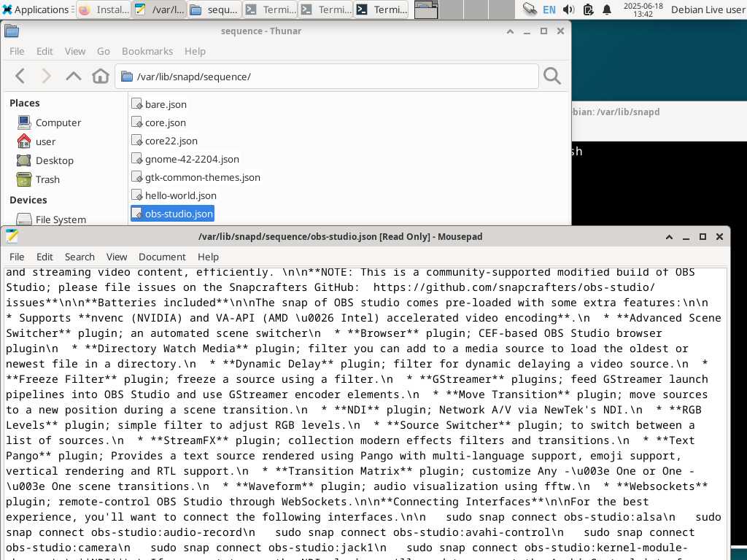The image size is (747, 560).
Task: Open Mousepad View menu
Action: point(117,257)
